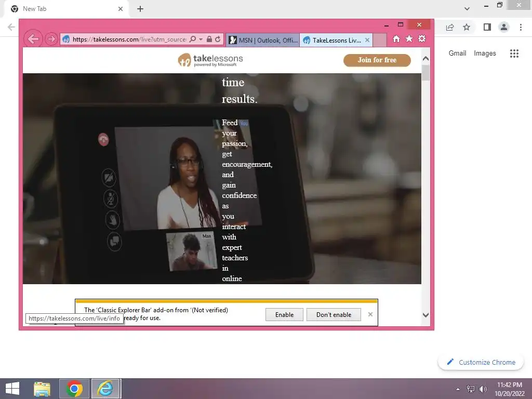Refresh the page in Internet Explorer
The width and height of the screenshot is (532, 399).
(x=218, y=39)
